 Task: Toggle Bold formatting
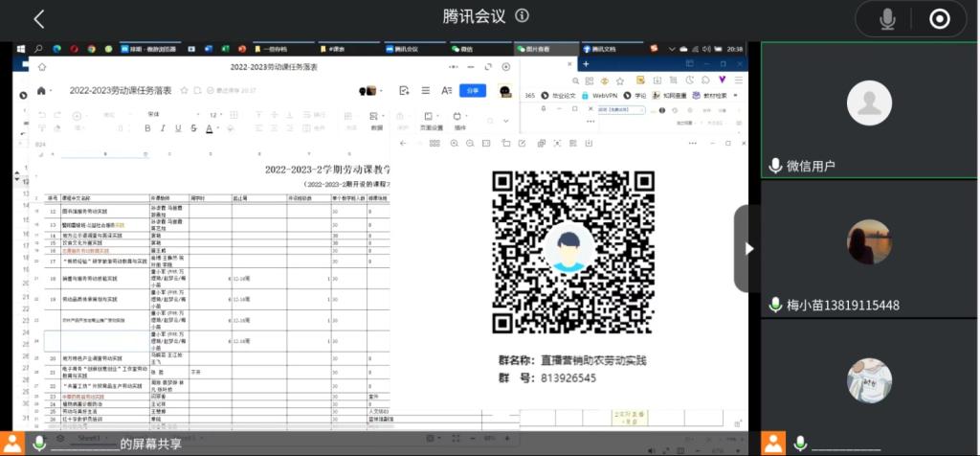click(147, 128)
